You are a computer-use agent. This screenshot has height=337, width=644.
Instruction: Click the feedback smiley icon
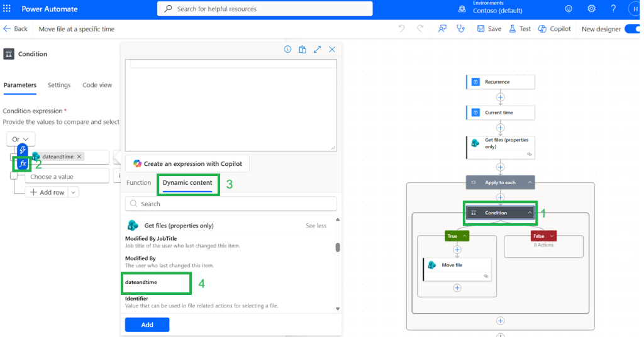(569, 9)
